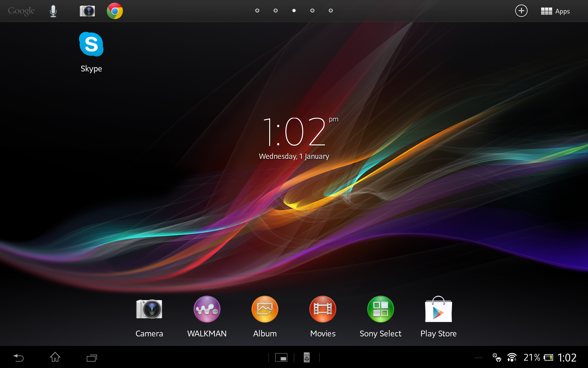Open the Album gallery app
The width and height of the screenshot is (588, 368).
tap(265, 317)
